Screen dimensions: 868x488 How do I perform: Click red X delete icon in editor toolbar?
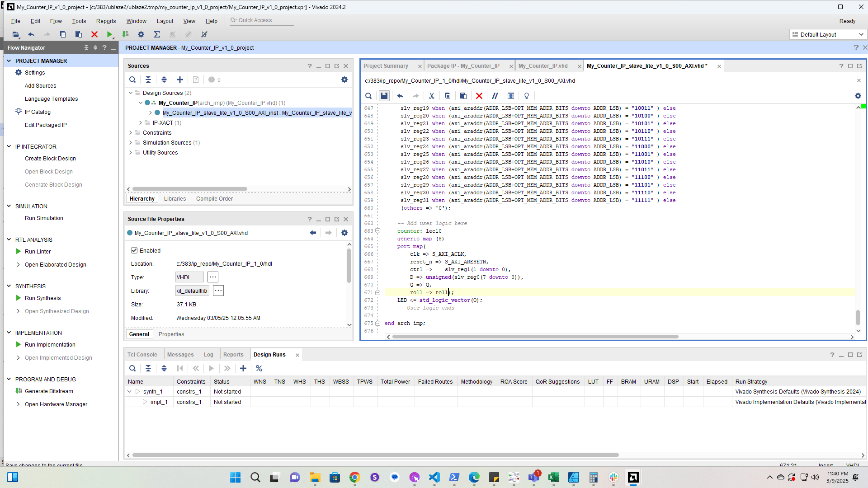[479, 96]
